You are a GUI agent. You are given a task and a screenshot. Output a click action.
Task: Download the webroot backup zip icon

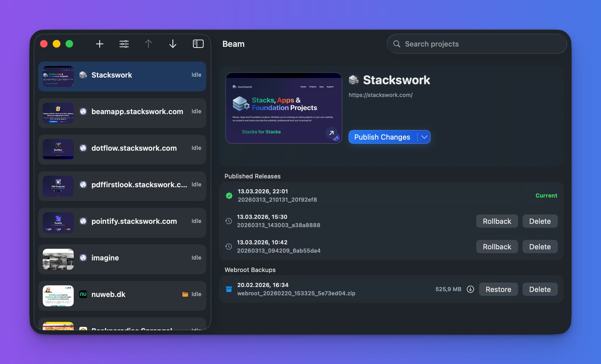pos(470,289)
